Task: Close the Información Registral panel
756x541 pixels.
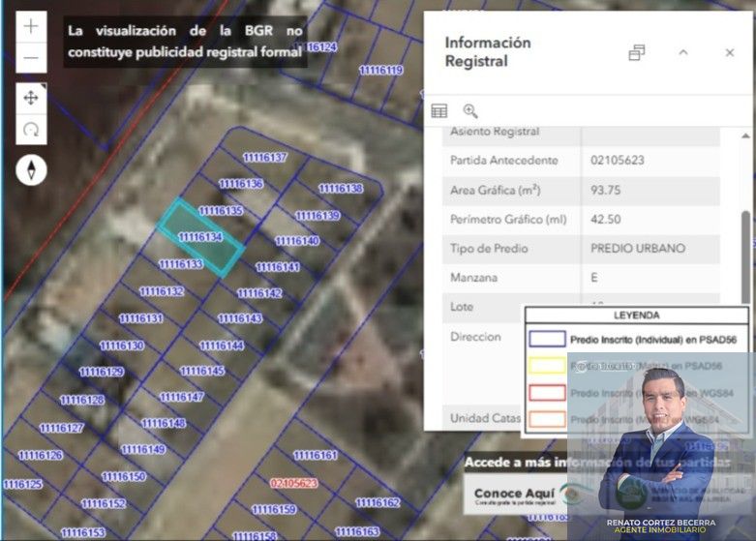Action: point(730,52)
